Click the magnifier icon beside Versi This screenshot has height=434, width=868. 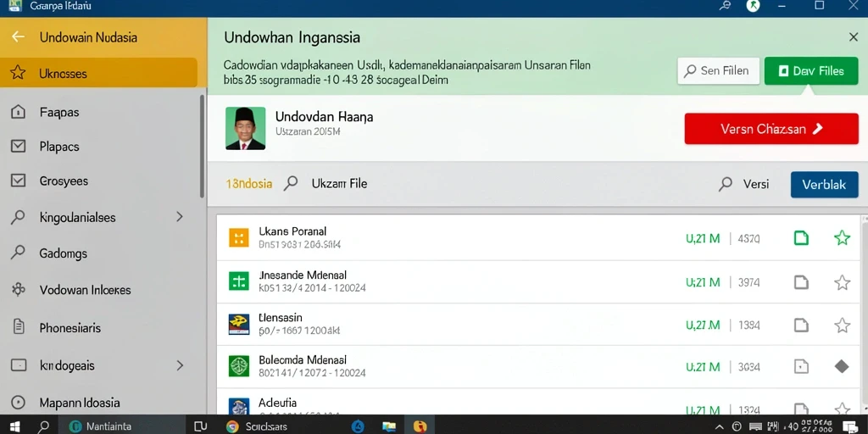tap(726, 184)
